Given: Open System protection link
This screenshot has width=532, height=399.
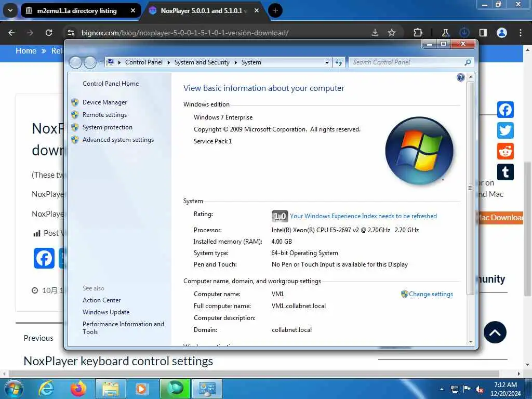Looking at the screenshot, I should click(107, 127).
